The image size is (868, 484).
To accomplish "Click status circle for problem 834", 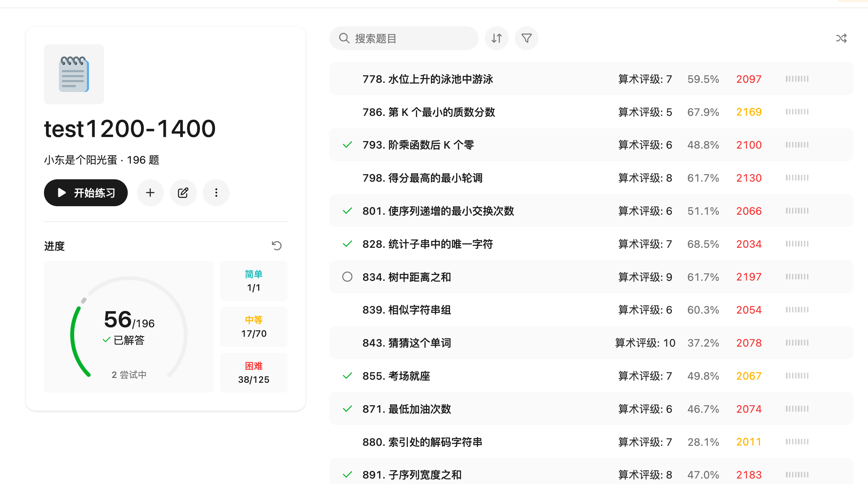I will coord(347,277).
